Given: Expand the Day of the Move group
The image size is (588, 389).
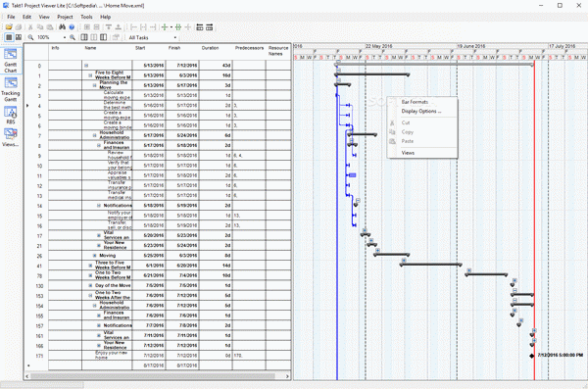Looking at the screenshot, I should tap(90, 285).
